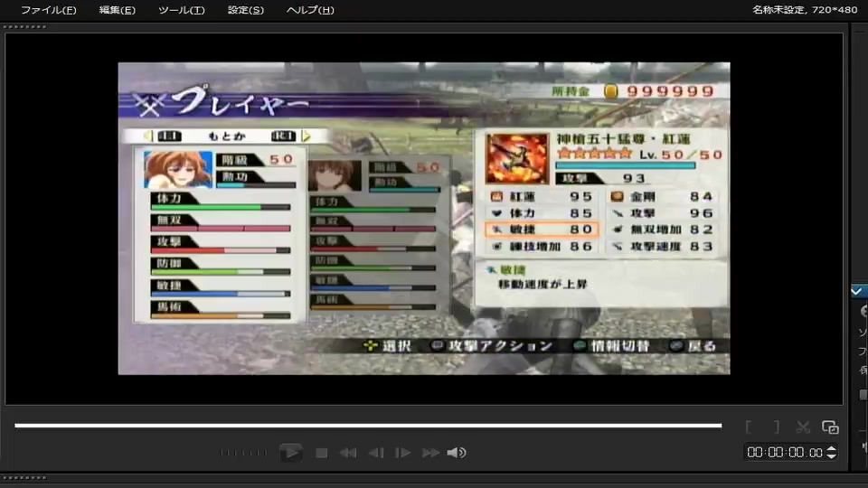Click the 敏捷 80 highlighted row in the preview
The height and width of the screenshot is (488, 868).
pyautogui.click(x=542, y=229)
